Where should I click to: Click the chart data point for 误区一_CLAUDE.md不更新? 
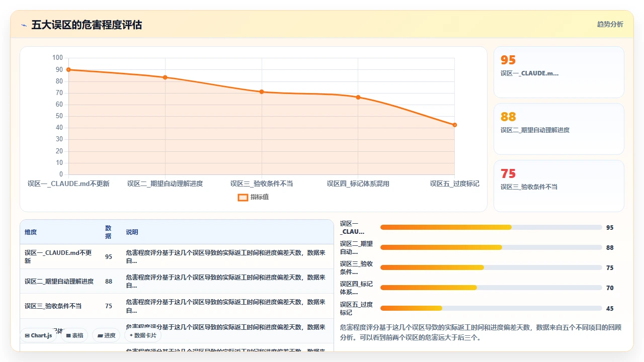click(68, 70)
